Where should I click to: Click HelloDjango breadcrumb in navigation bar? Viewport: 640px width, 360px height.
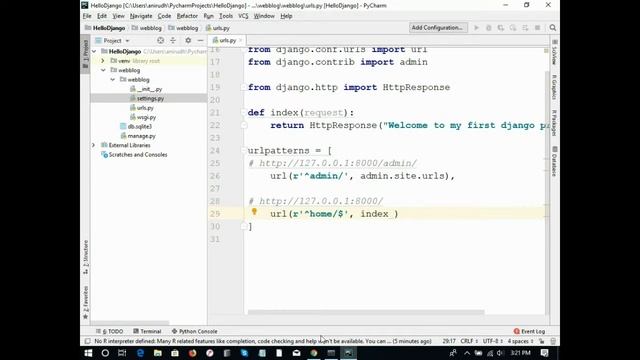105,28
